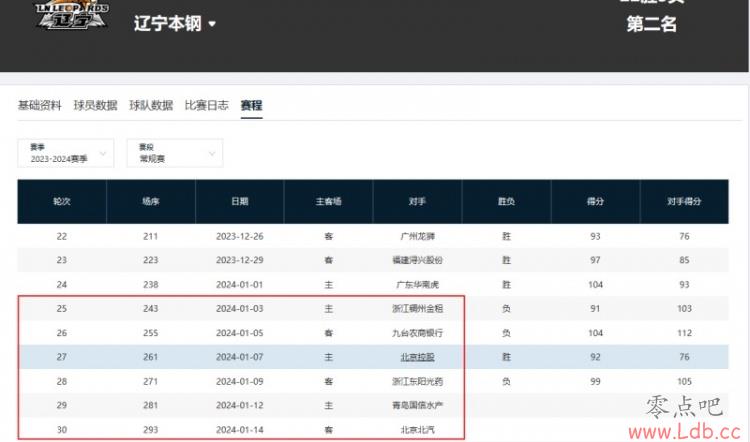Select the 赛程 tab

click(251, 105)
